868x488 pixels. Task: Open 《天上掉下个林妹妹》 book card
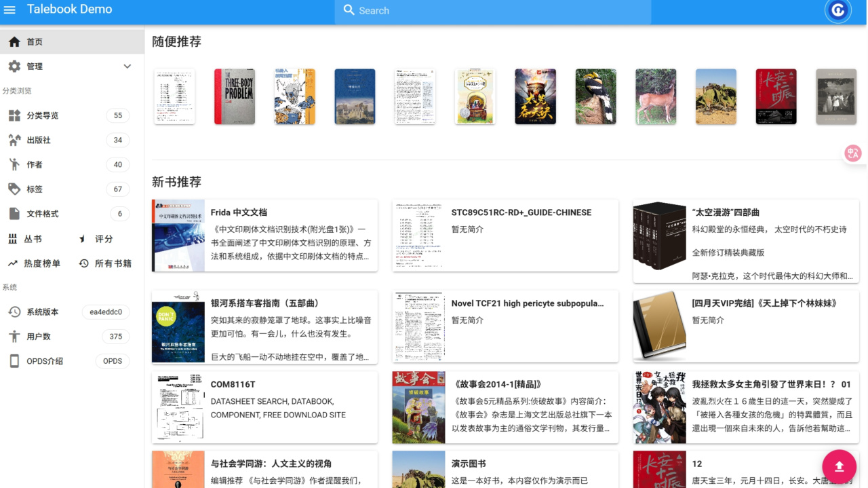[x=746, y=326]
